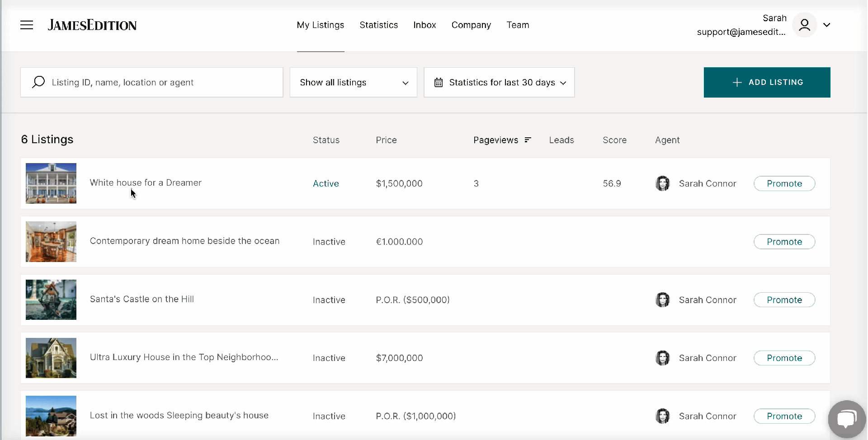Click the Add Listing button
Image resolution: width=868 pixels, height=440 pixels.
[767, 82]
